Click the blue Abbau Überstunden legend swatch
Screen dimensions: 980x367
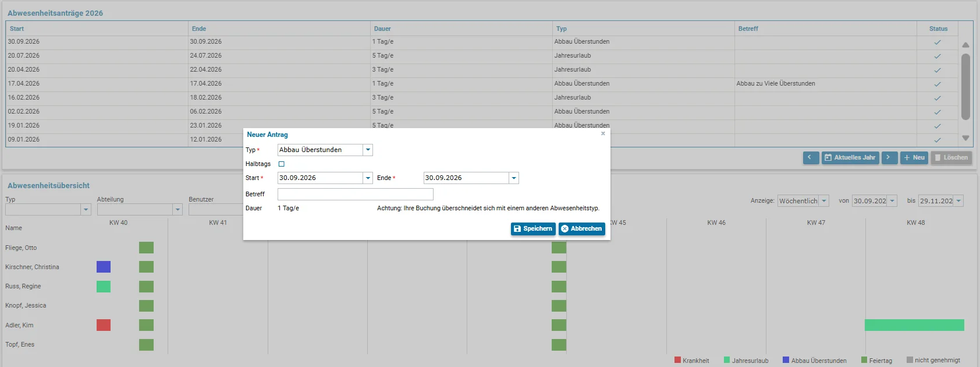[x=786, y=360]
